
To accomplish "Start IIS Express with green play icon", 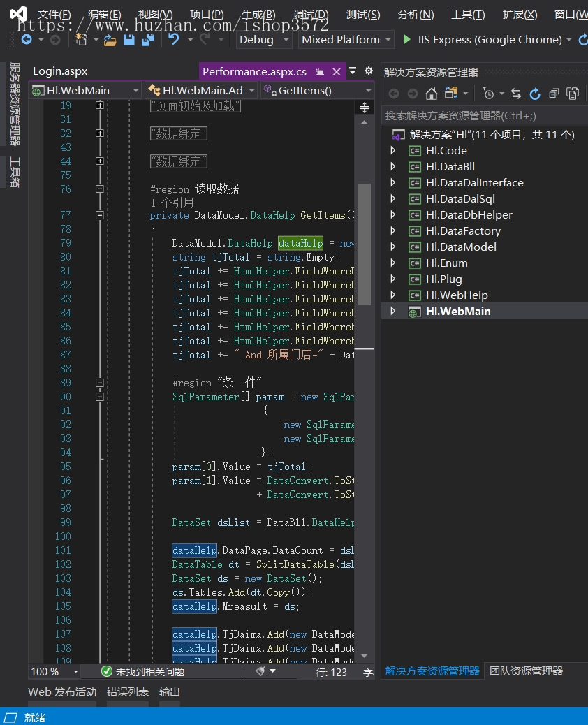I will tap(407, 39).
